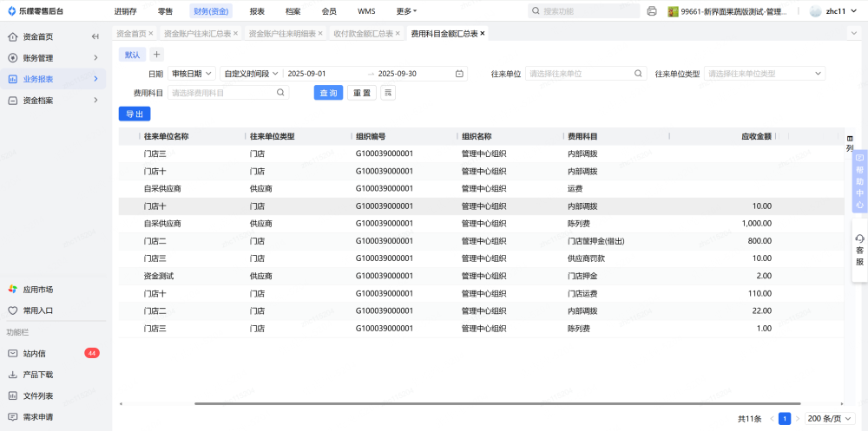This screenshot has width=868, height=431.
Task: Collapse the left sidebar using the fold icon
Action: tap(95, 36)
